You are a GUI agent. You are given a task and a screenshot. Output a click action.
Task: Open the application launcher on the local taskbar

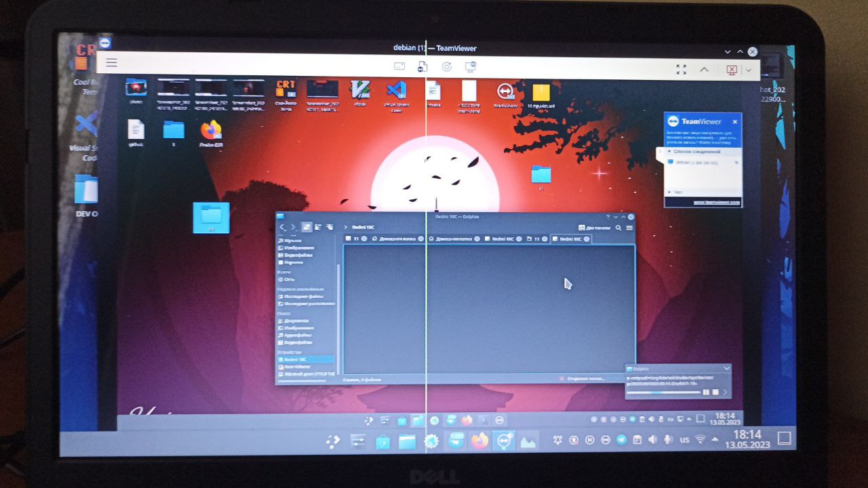click(x=333, y=441)
